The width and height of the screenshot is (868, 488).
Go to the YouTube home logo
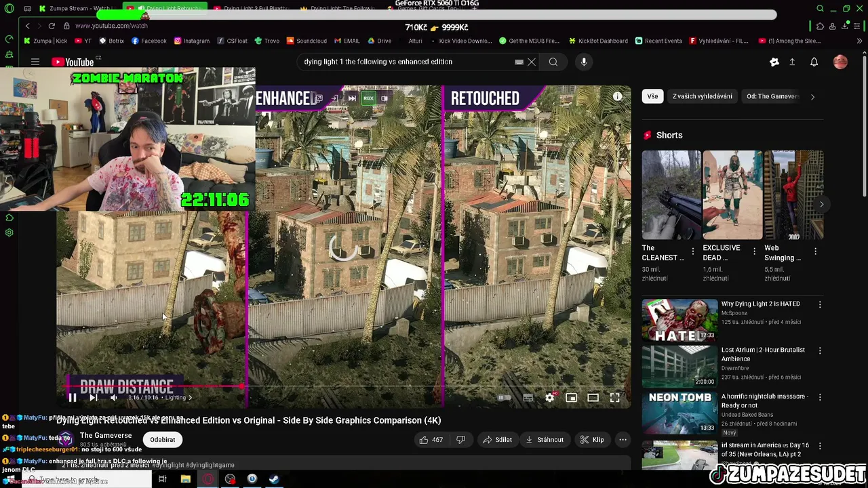tap(73, 62)
